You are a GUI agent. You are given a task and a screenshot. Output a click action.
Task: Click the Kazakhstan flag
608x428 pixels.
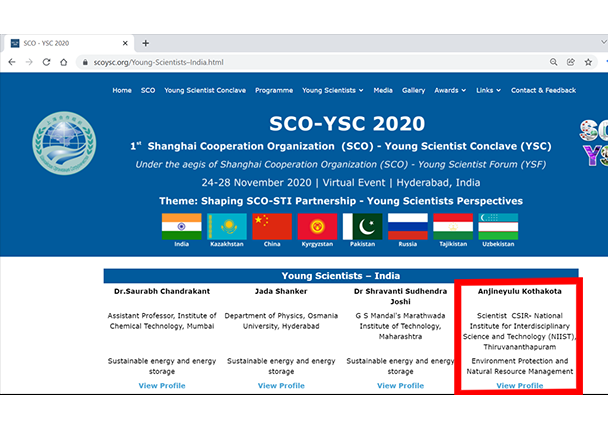[227, 226]
